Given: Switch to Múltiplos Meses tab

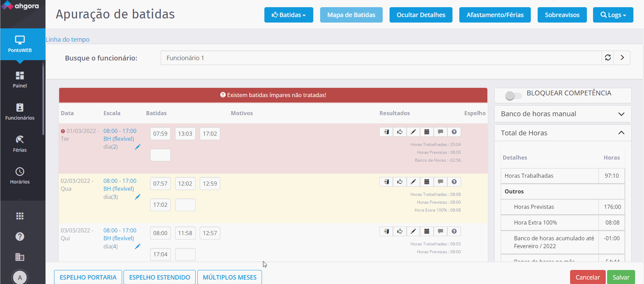Looking at the screenshot, I should click(230, 277).
